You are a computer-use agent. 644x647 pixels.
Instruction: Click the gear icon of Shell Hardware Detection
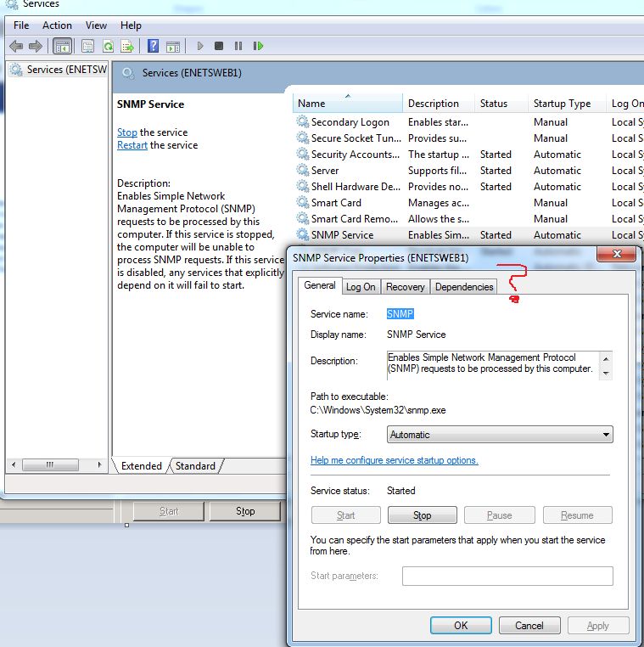[x=303, y=186]
